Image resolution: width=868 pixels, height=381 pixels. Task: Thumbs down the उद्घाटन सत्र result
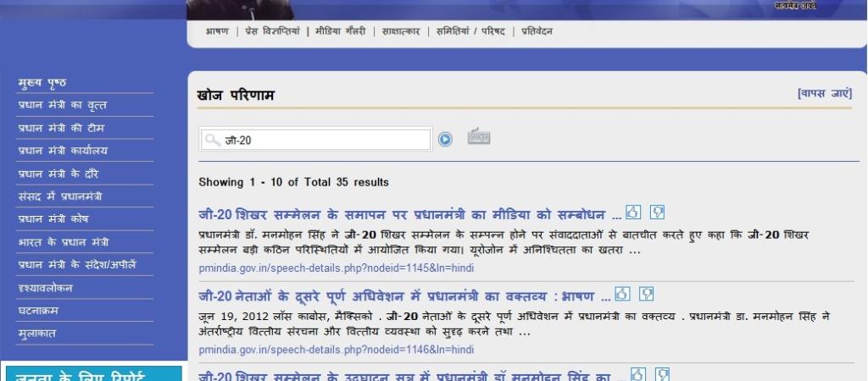point(663,374)
